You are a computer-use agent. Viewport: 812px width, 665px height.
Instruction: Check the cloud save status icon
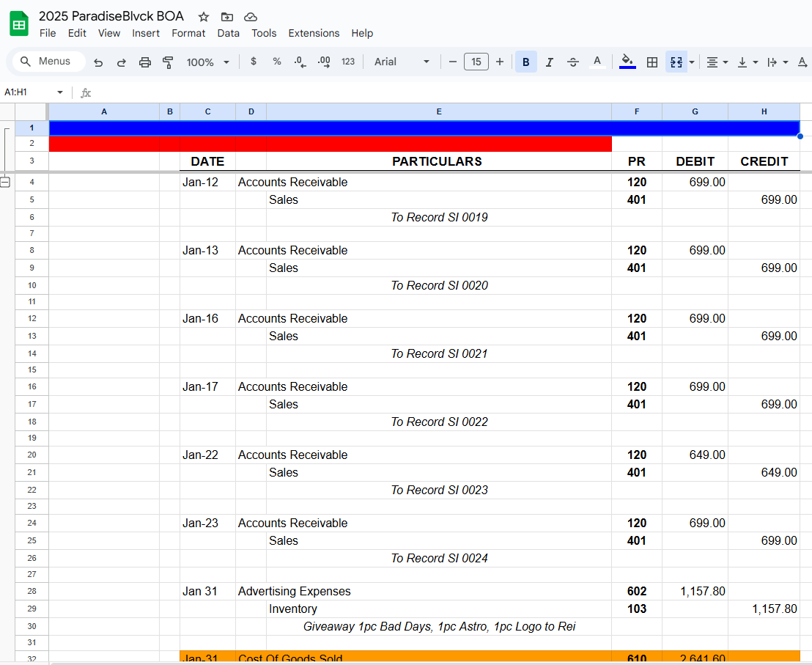point(251,17)
